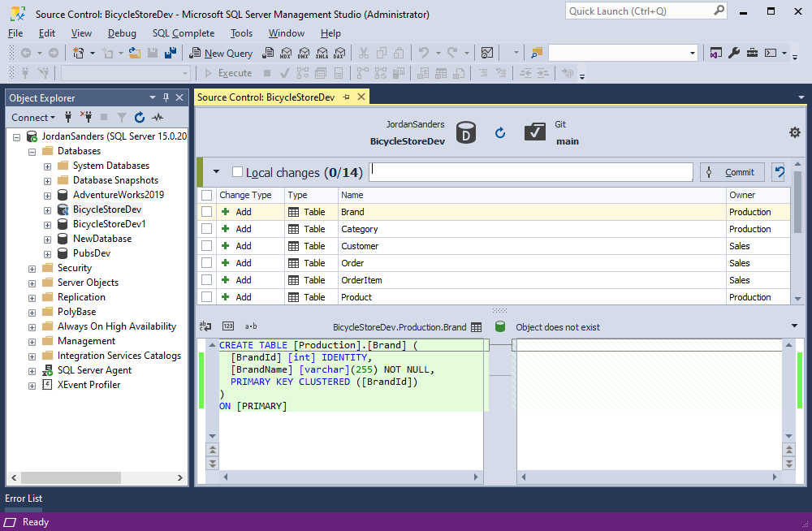This screenshot has width=812, height=531.
Task: Open the Connect dropdown in Object Explorer
Action: point(33,118)
